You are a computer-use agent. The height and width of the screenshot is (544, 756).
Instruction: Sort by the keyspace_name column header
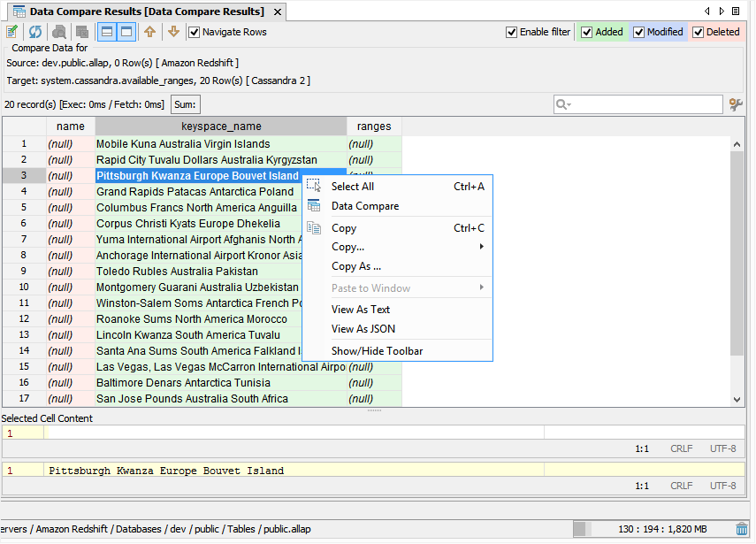[x=221, y=126]
